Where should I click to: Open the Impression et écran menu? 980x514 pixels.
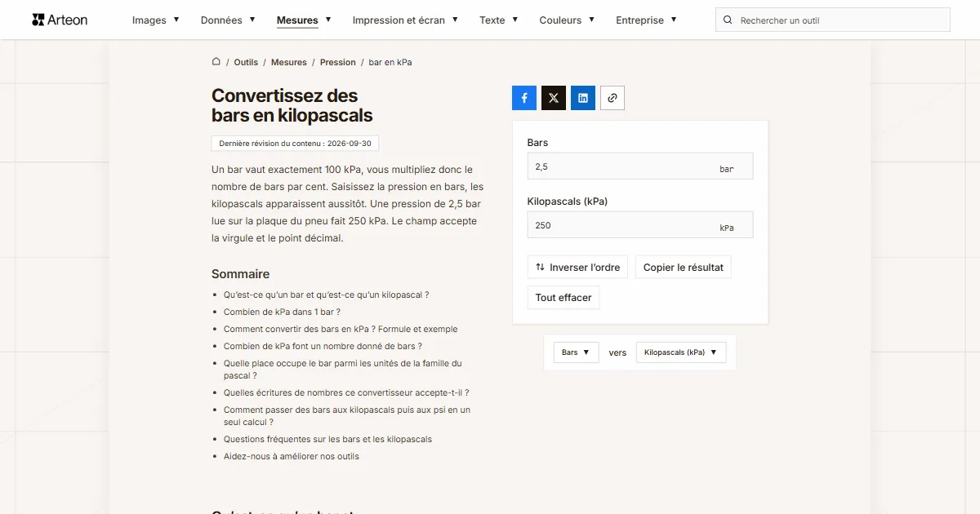[405, 20]
